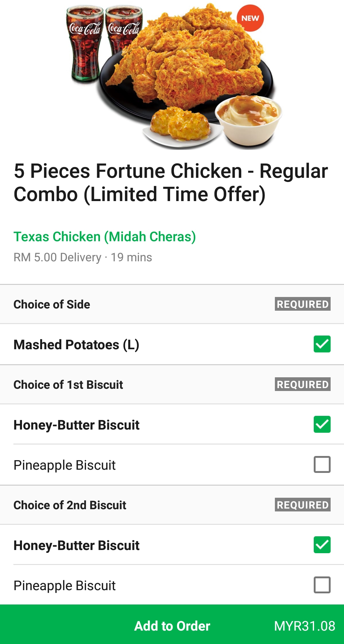Check Pineapple Biscuit box under 1st Biscuit

tap(322, 465)
